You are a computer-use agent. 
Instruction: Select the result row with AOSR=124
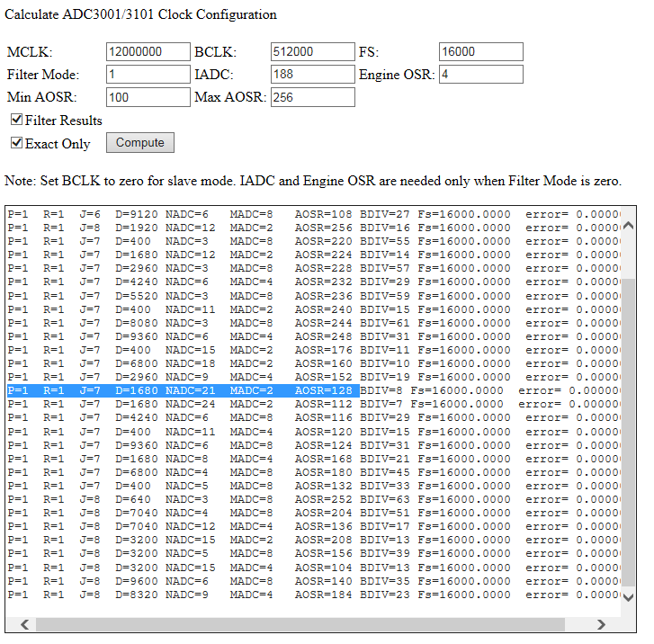coord(314,445)
